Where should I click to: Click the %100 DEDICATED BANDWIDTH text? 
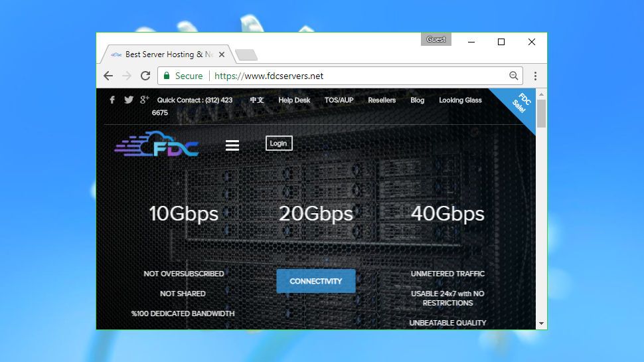tap(183, 313)
